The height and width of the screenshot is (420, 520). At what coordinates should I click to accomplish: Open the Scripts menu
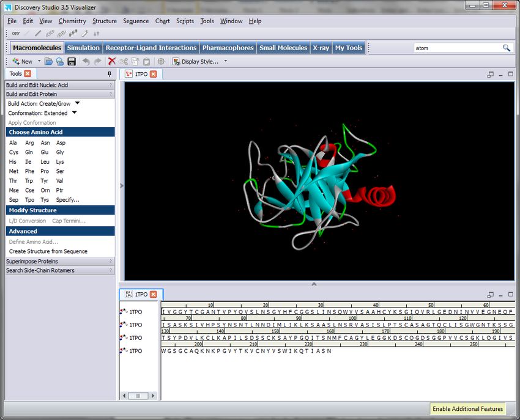185,21
